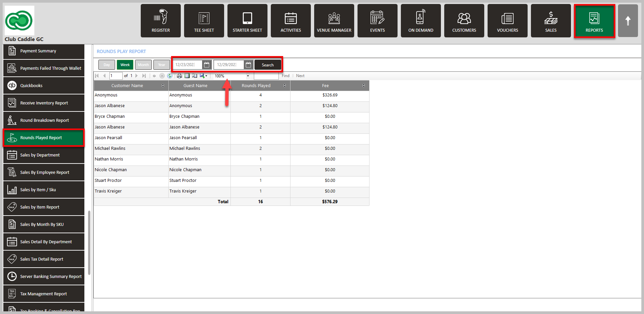Open the Vouchers module
Image resolution: width=644 pixels, height=314 pixels.
click(508, 21)
